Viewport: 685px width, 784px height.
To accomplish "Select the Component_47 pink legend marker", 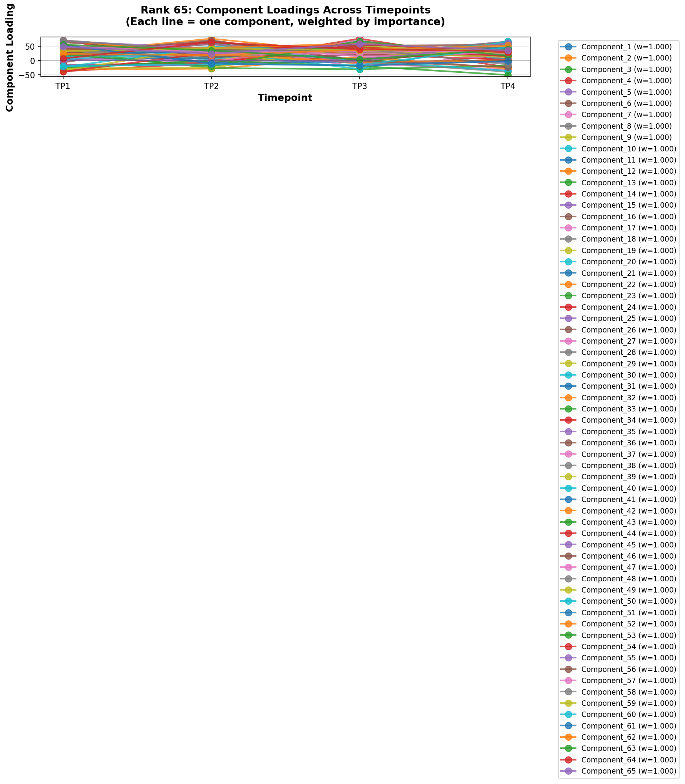I will tap(569, 567).
